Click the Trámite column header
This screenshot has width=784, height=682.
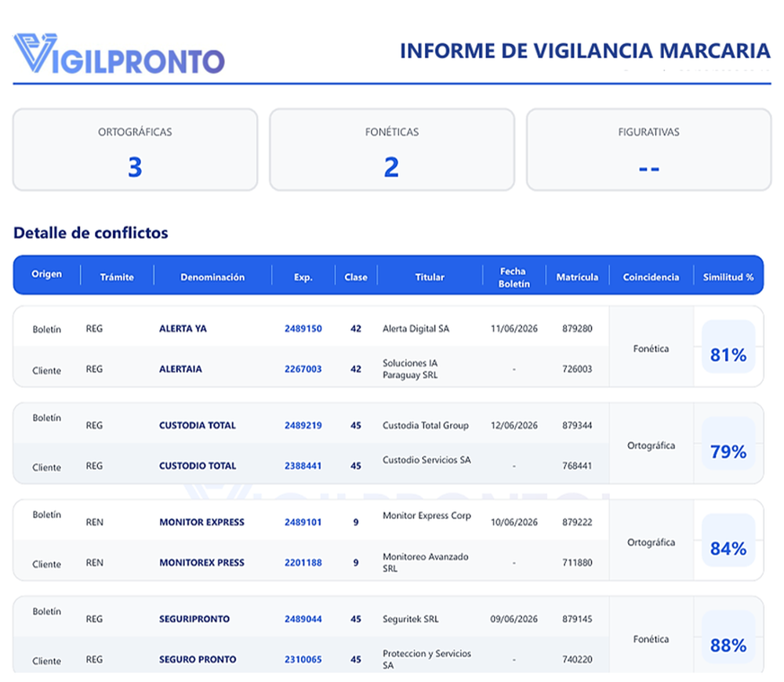117,277
